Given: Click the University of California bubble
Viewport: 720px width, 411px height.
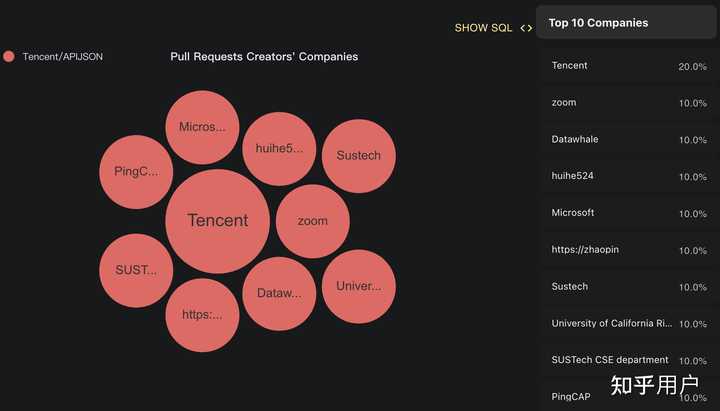Looking at the screenshot, I should 358,286.
